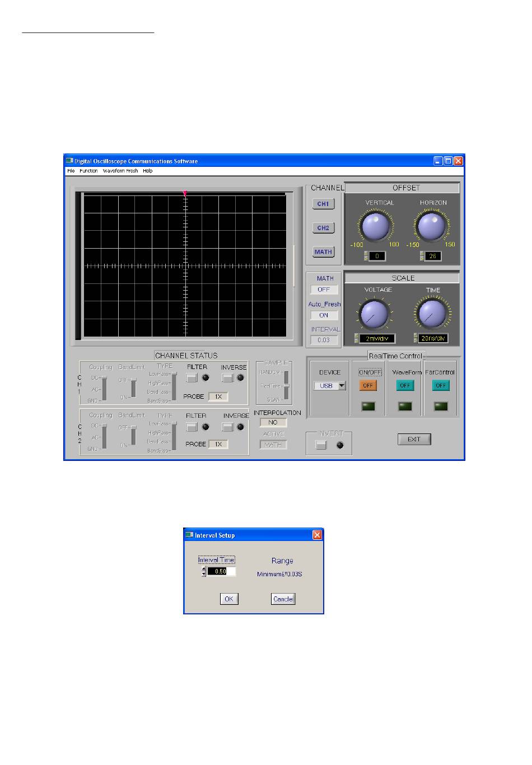This screenshot has width=532, height=765.
Task: Click the Digital Oscilloscope title bar icon
Action: (69, 161)
